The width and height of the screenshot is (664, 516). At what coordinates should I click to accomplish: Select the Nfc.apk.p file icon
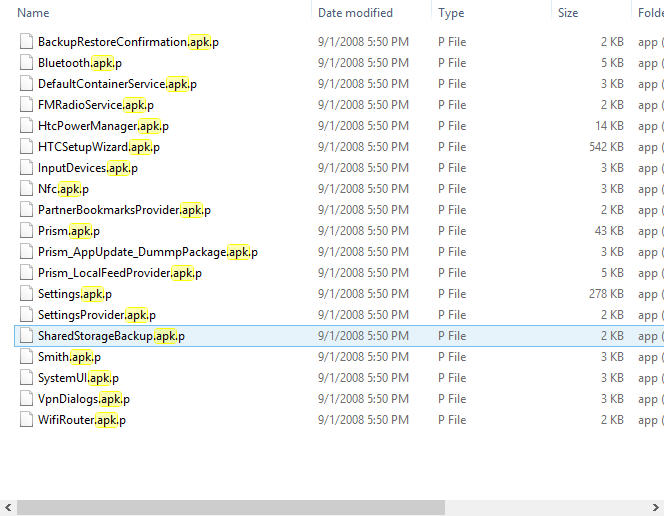(x=26, y=189)
